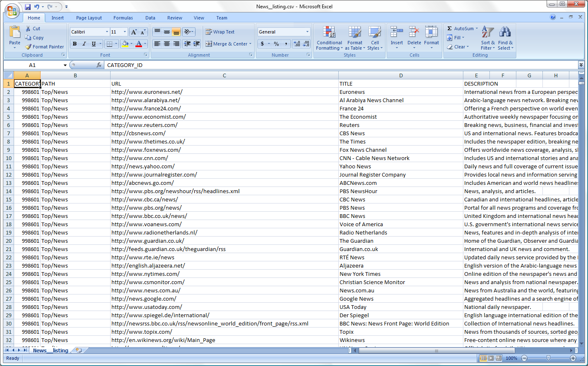Viewport: 588px width, 366px height.
Task: Click the formula bar fx insert function
Action: [x=99, y=65]
